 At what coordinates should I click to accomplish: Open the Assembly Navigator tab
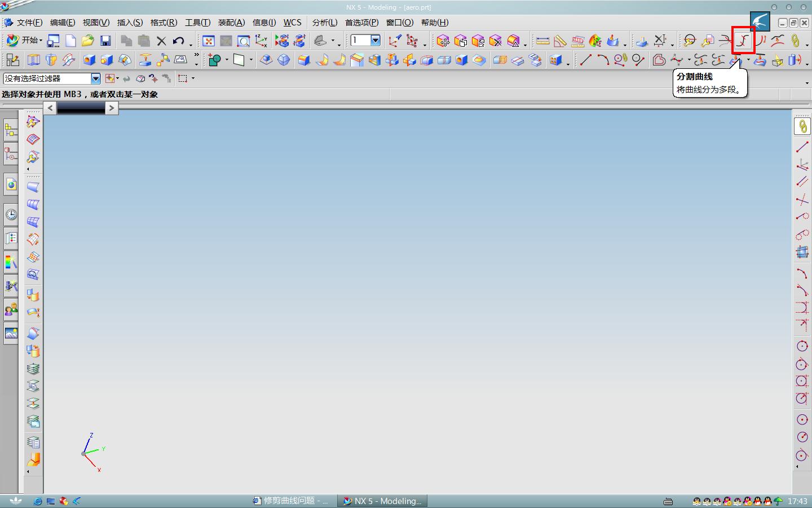click(x=11, y=131)
